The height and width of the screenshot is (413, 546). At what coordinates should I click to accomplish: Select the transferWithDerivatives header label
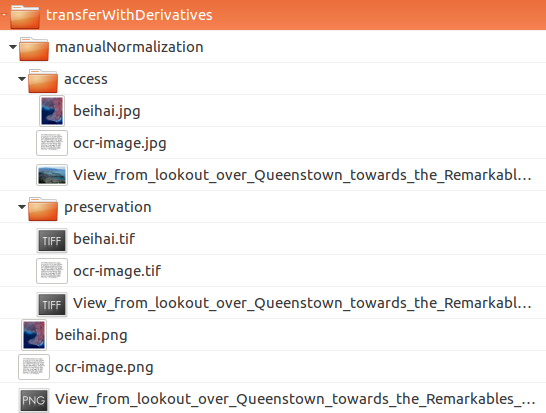(x=129, y=15)
